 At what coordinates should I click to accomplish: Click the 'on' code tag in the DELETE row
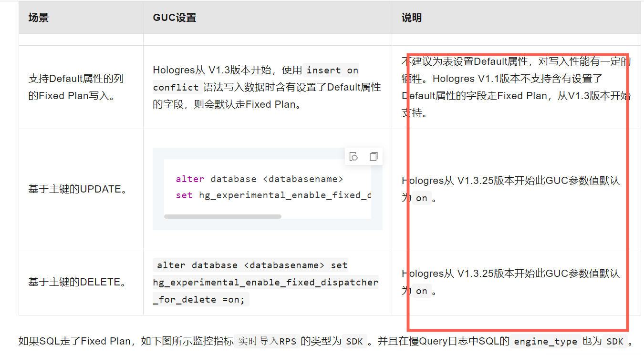point(421,291)
